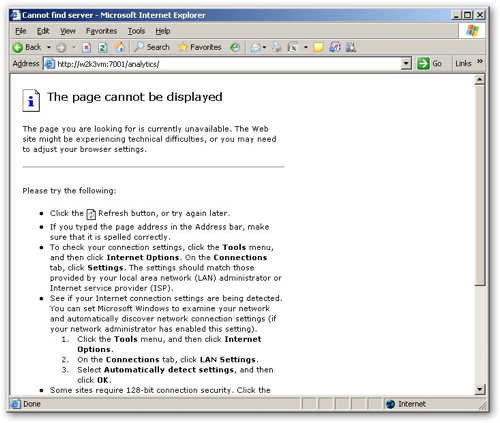
Task: Click the Stop loading icon
Action: point(87,48)
